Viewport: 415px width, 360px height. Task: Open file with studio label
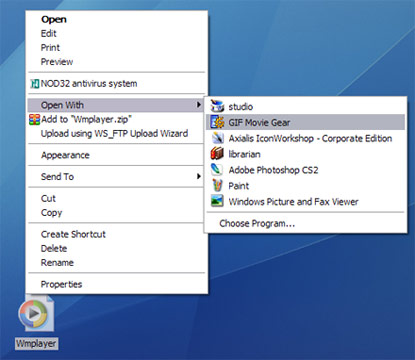click(241, 107)
